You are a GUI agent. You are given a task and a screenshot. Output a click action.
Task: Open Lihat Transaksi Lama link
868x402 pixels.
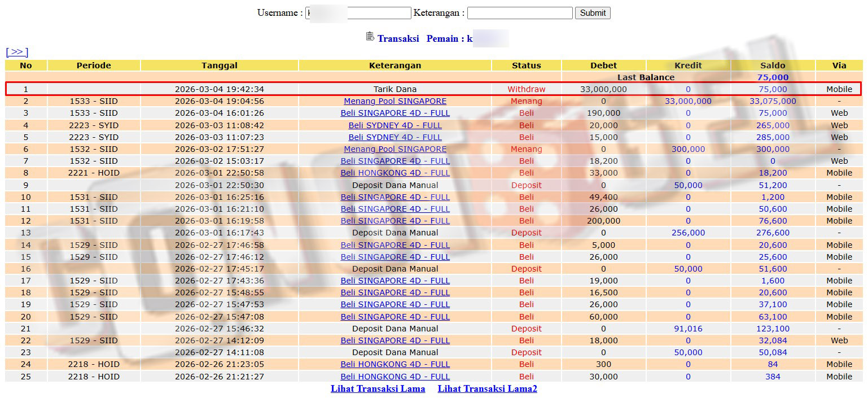click(x=378, y=388)
